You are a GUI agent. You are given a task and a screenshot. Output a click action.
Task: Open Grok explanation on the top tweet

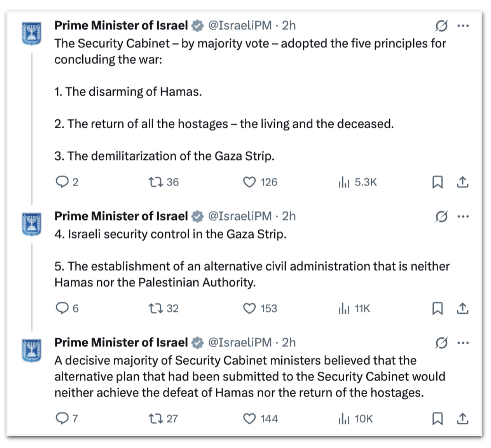point(441,26)
